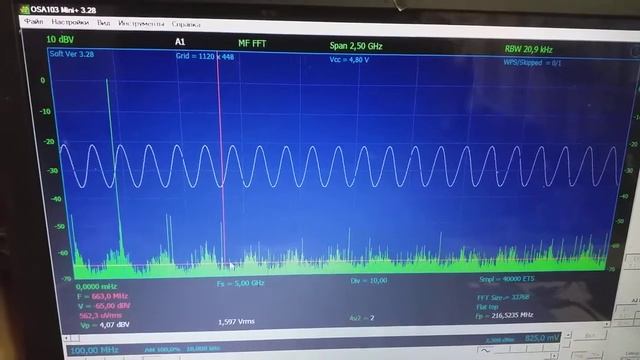Open the Вид menu
The height and width of the screenshot is (360, 640).
pyautogui.click(x=103, y=23)
